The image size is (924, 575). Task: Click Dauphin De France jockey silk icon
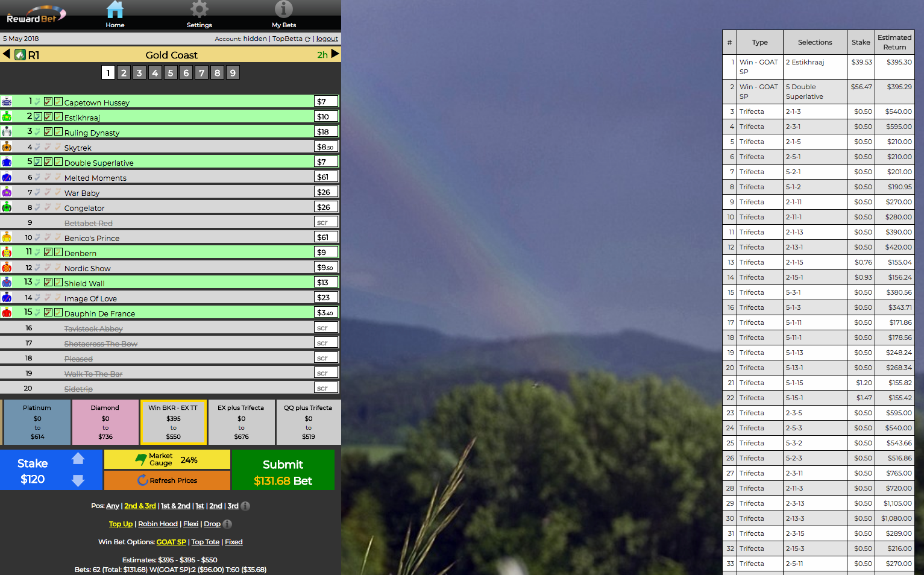[7, 313]
